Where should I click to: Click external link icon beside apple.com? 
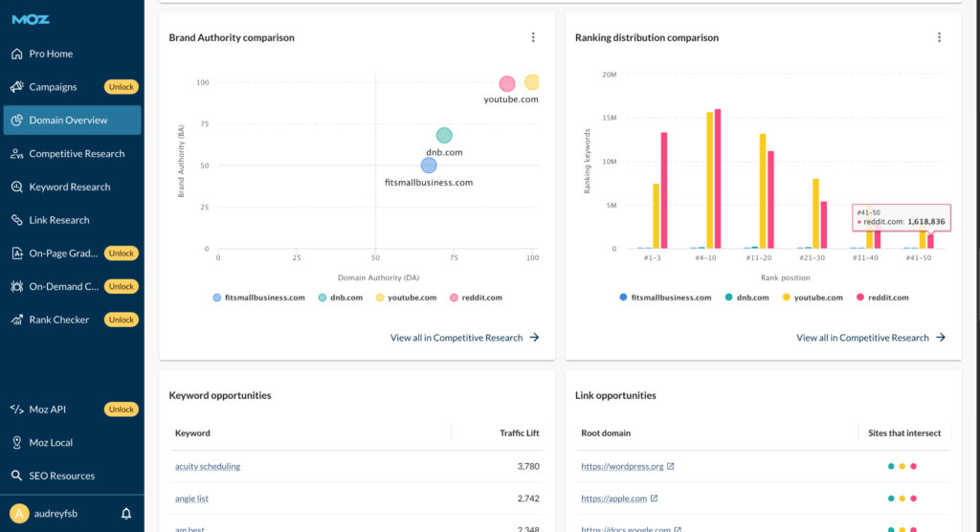click(654, 499)
